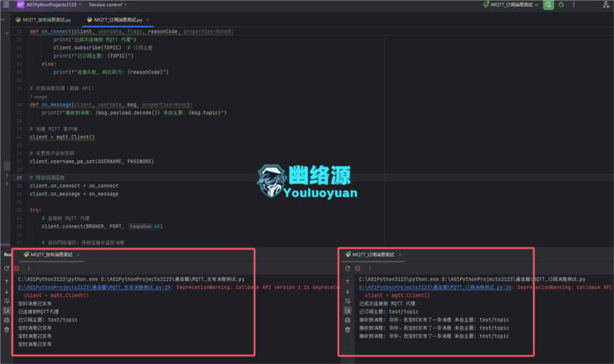Image resolution: width=614 pixels, height=364 pixels.
Task: Rerun MQTT_订阅消息测试 in right run panel
Action: (x=348, y=269)
